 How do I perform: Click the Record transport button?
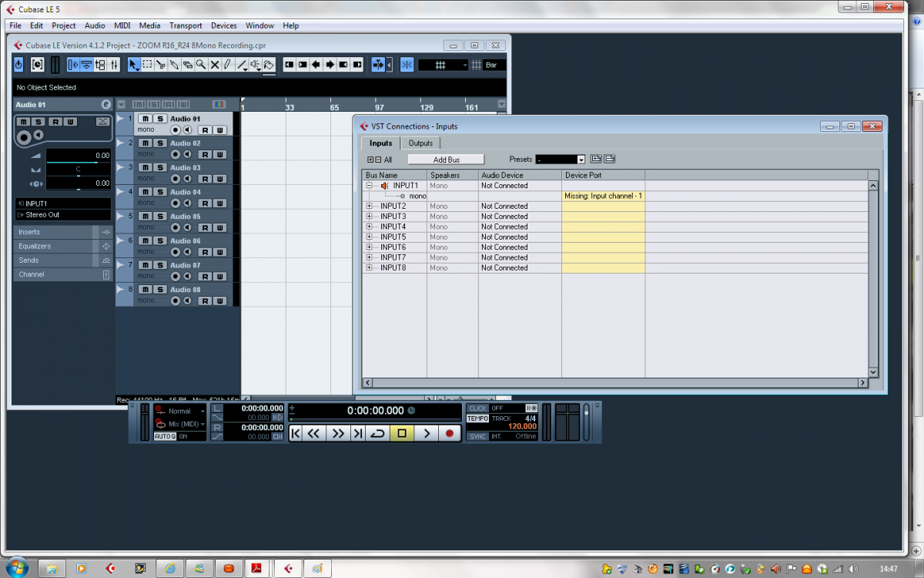[x=450, y=433]
